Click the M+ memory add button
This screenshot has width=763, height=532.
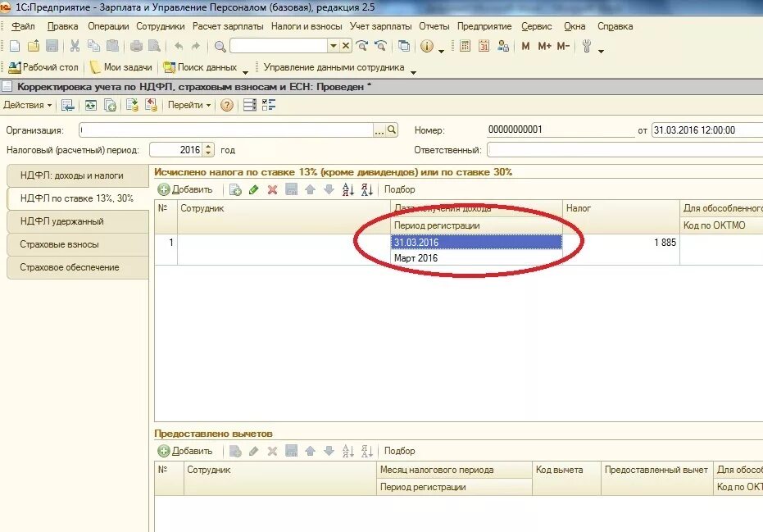pos(544,46)
